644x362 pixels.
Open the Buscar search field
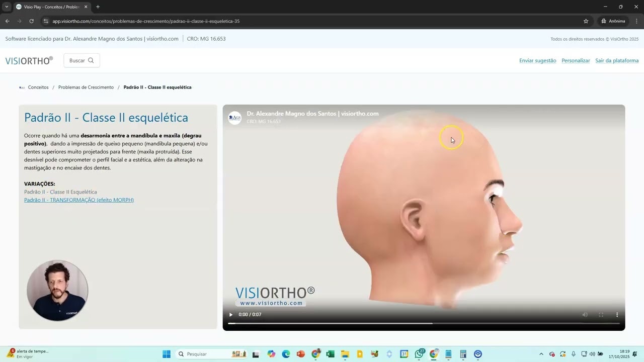[82, 60]
